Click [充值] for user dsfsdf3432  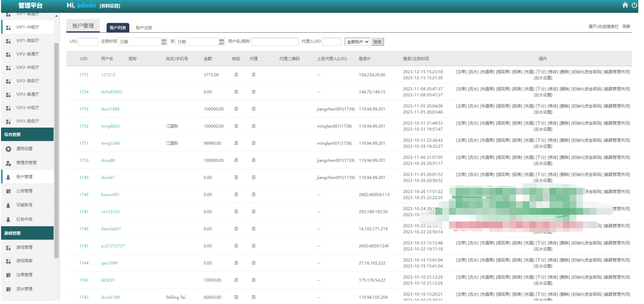(529, 89)
